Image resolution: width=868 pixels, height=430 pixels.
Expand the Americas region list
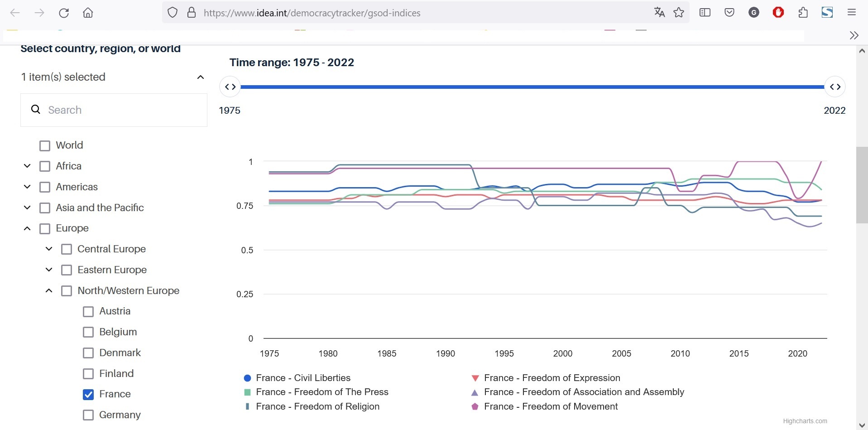[27, 187]
